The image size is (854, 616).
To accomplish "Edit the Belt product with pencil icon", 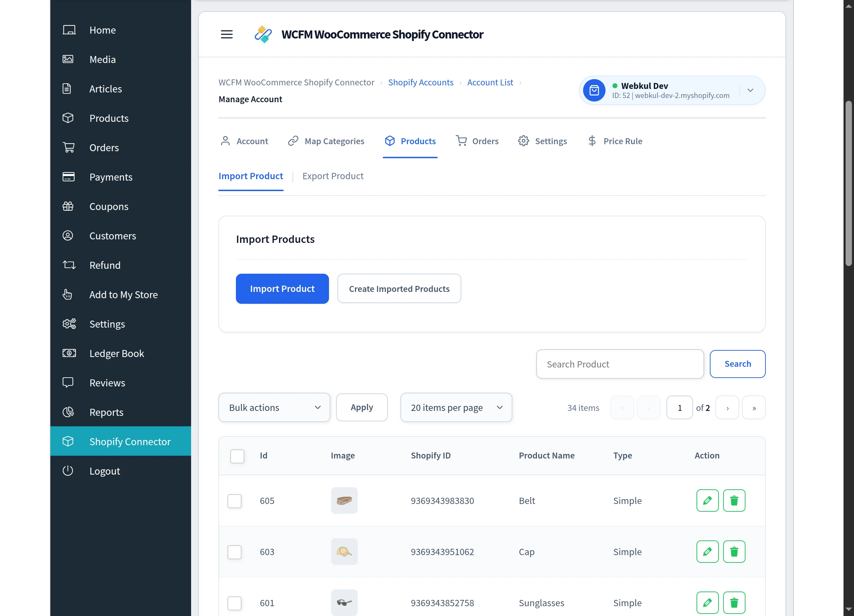I will coord(707,500).
